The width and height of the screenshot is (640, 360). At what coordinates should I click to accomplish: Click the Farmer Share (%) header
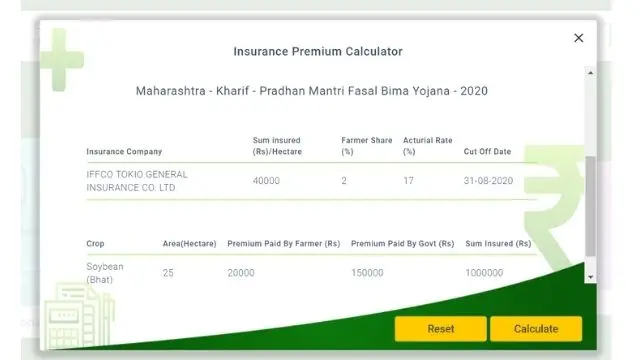[x=367, y=146]
